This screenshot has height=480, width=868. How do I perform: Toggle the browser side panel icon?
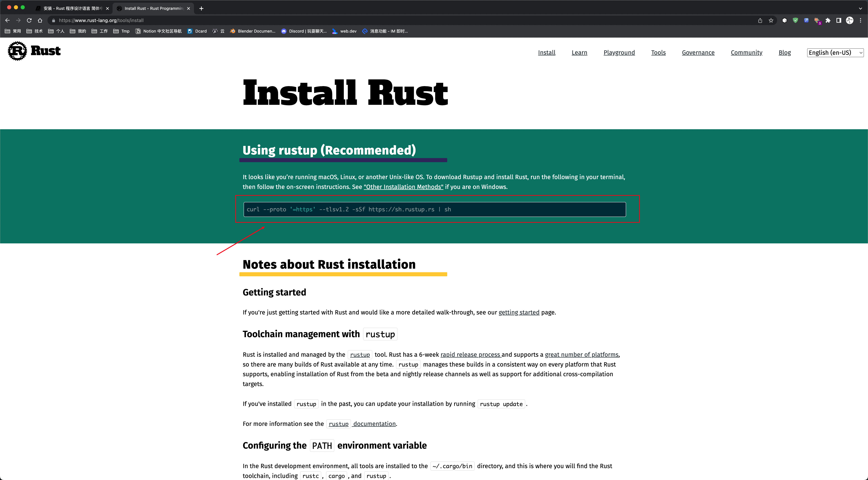(x=839, y=20)
